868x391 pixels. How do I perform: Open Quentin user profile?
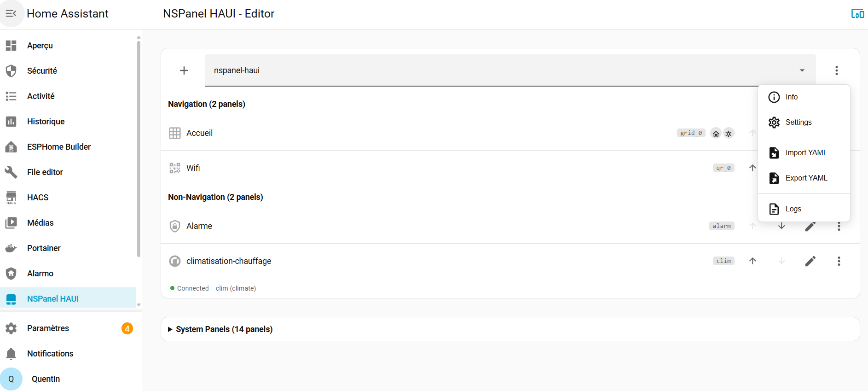68,379
